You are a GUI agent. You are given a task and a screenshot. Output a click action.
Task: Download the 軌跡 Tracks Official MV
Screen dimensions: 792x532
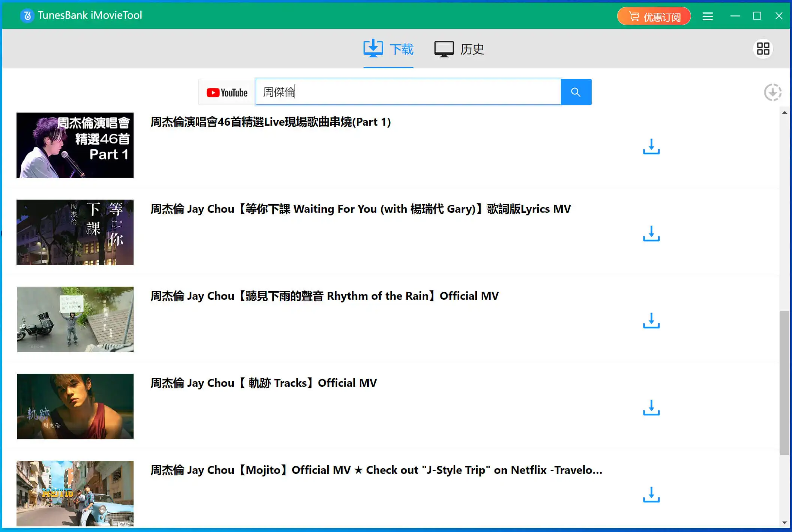[x=651, y=407]
